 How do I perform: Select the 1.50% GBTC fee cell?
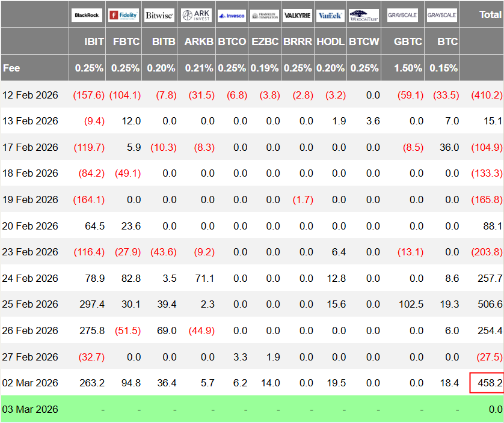click(408, 68)
